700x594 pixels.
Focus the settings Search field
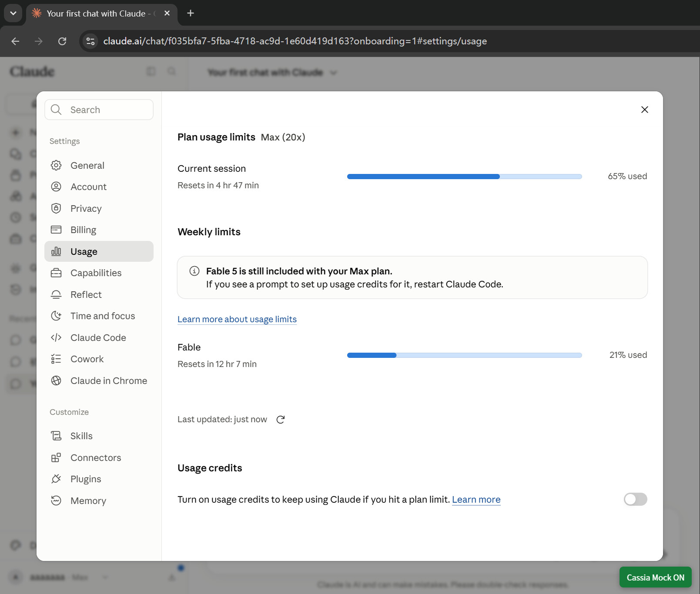[99, 110]
